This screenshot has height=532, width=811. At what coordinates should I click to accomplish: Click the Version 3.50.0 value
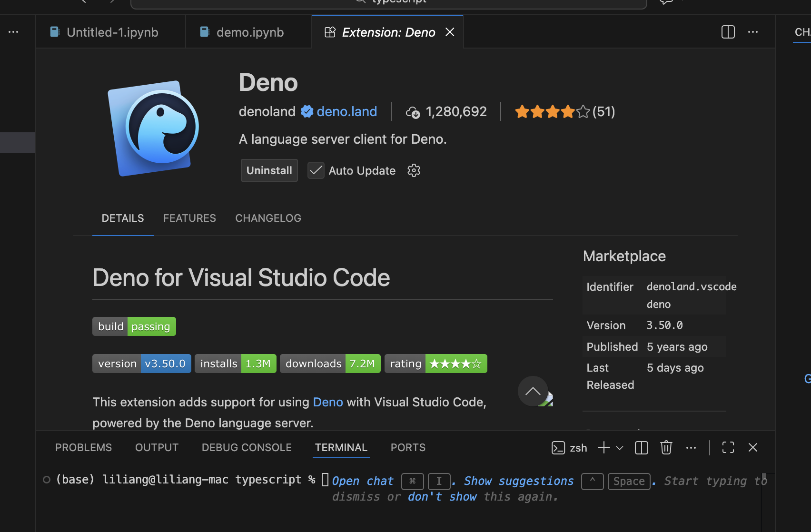664,325
